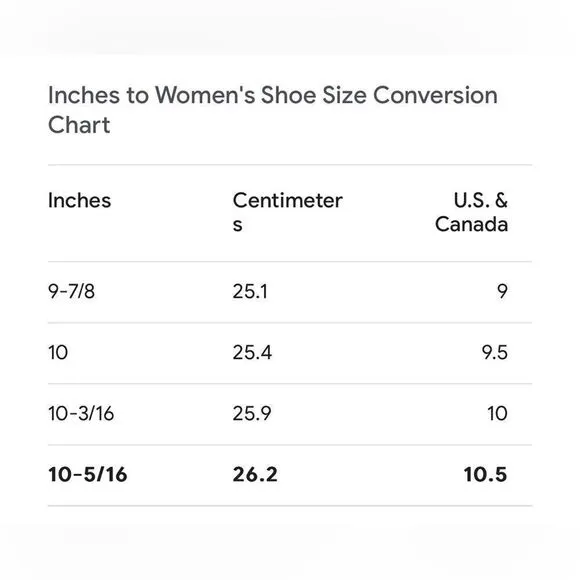Image resolution: width=580 pixels, height=580 pixels.
Task: Click the chart title heading
Action: pyautogui.click(x=273, y=110)
